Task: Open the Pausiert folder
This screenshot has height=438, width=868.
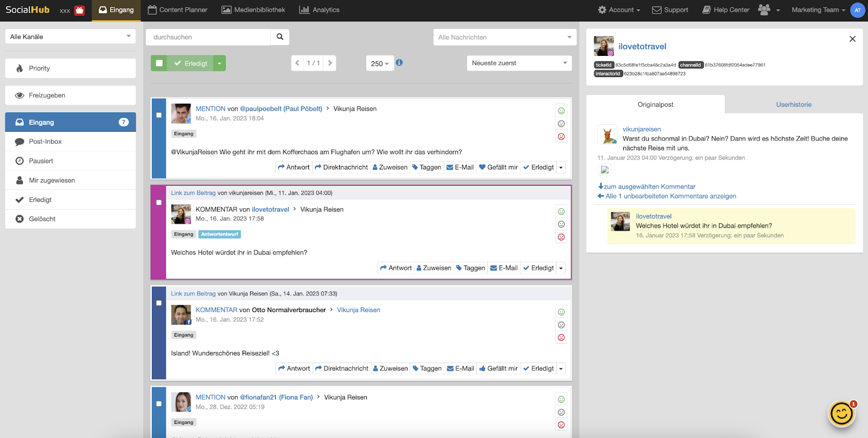Action: pyautogui.click(x=71, y=161)
